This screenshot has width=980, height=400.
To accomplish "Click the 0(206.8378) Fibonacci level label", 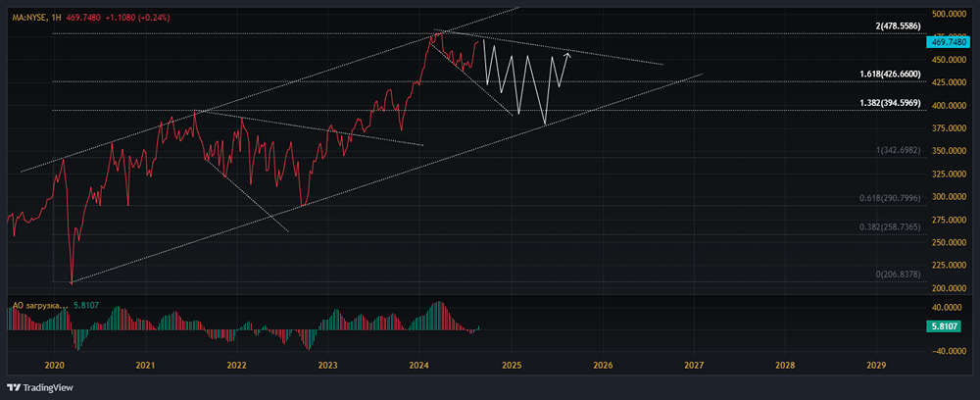I will [898, 275].
